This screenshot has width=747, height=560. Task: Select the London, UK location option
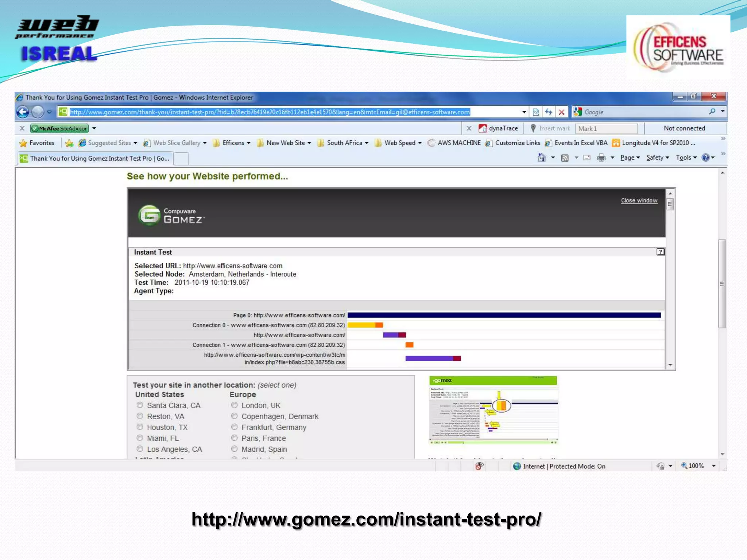[234, 405]
